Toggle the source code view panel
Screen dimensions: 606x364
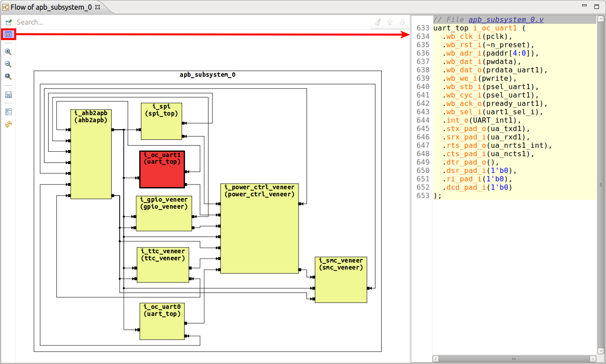(x=8, y=34)
